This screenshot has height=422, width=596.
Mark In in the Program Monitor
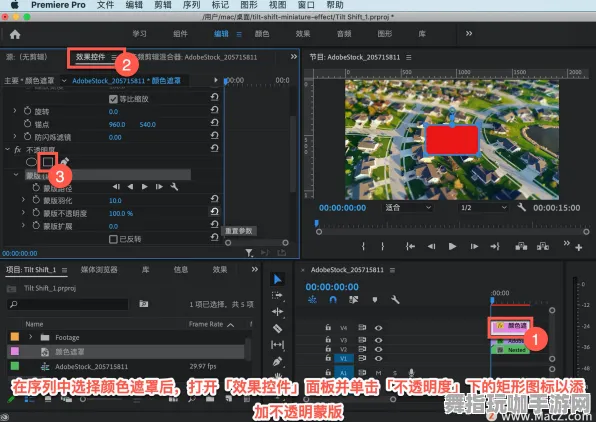pos(363,246)
